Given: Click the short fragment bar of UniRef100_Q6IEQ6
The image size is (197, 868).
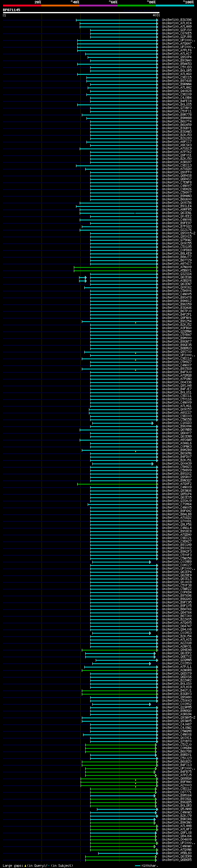Looking at the screenshot, I should point(83,278).
